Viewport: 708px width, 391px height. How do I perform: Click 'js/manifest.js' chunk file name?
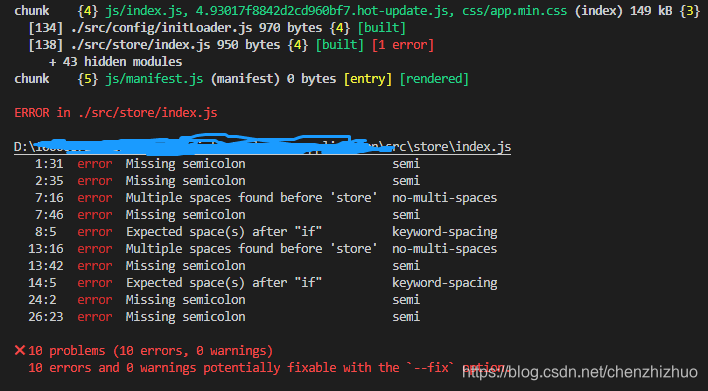[x=154, y=79]
